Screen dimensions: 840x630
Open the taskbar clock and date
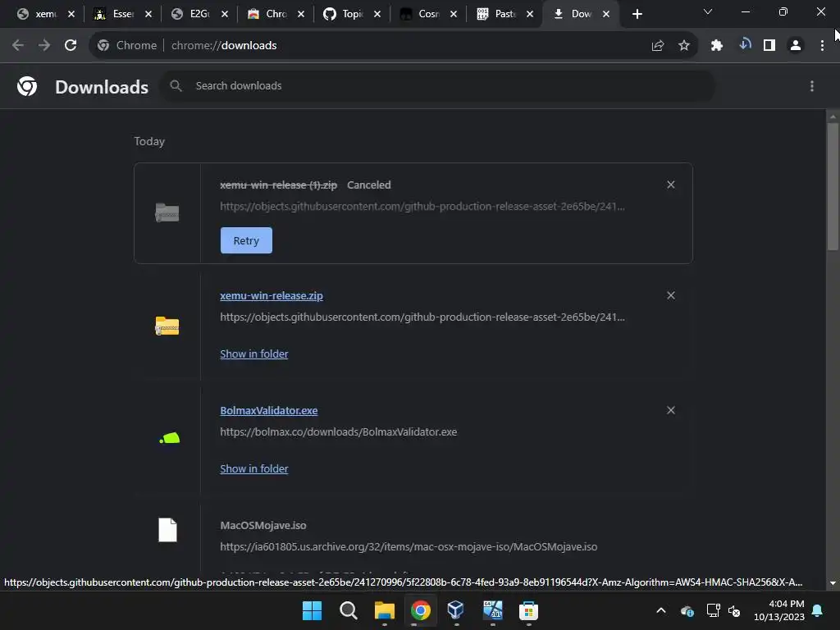pyautogui.click(x=779, y=610)
